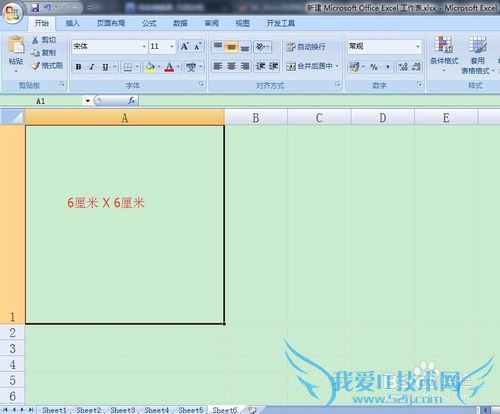Image resolution: width=500 pixels, height=414 pixels.
Task: Open Merge and Center dropdown arrow
Action: coord(337,66)
